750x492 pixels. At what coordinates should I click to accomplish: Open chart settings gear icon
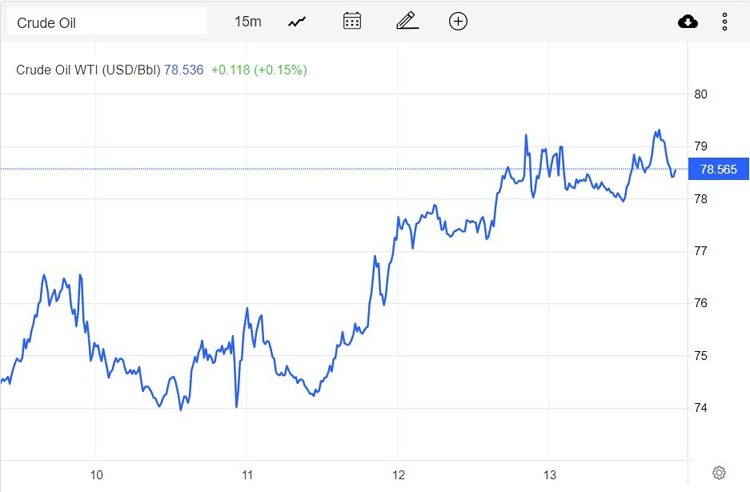click(719, 472)
